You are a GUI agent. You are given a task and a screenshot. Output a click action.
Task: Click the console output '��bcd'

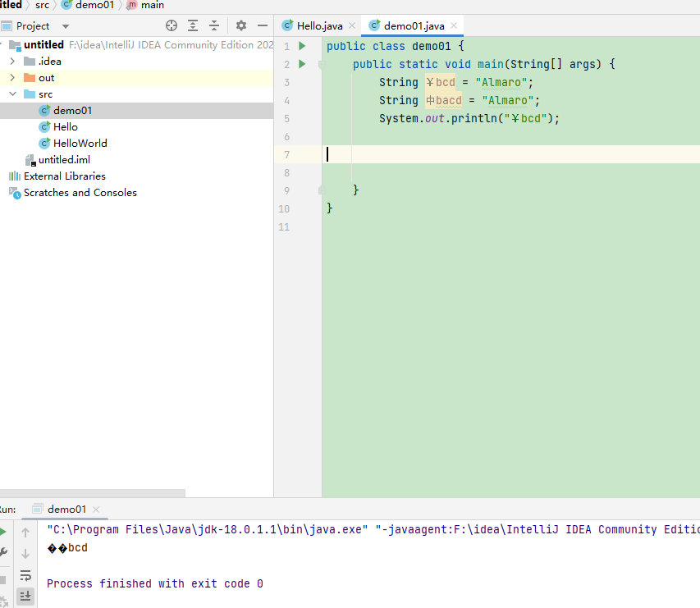pyautogui.click(x=67, y=548)
